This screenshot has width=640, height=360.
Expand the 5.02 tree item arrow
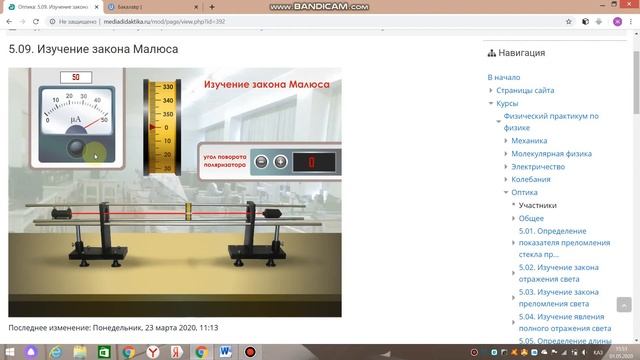coord(513,273)
